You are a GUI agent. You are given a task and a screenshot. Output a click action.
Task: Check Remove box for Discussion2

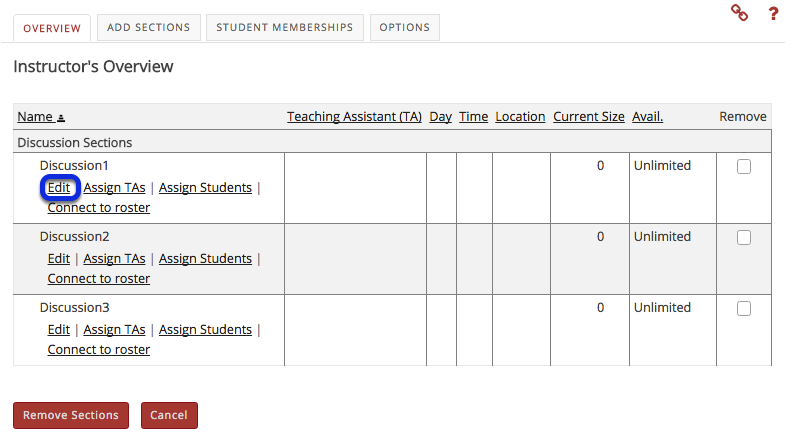click(x=743, y=238)
